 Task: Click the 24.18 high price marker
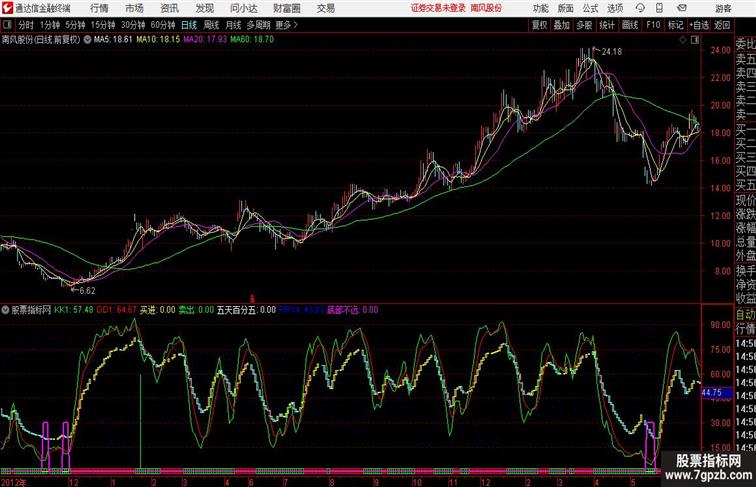point(611,52)
